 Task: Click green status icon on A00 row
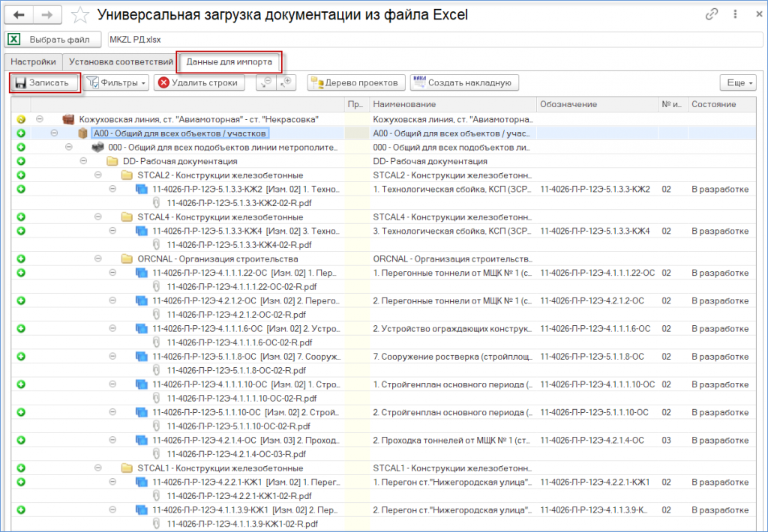(20, 133)
